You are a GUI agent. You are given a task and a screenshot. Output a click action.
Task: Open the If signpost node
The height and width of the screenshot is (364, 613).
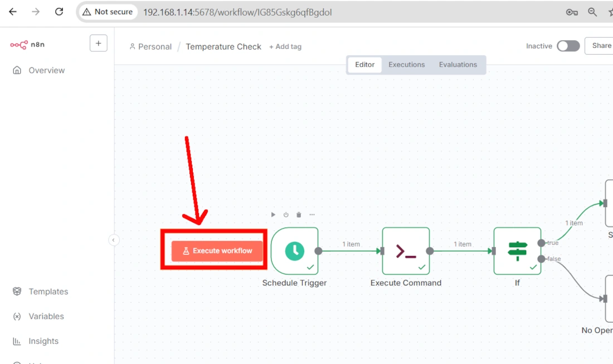517,251
